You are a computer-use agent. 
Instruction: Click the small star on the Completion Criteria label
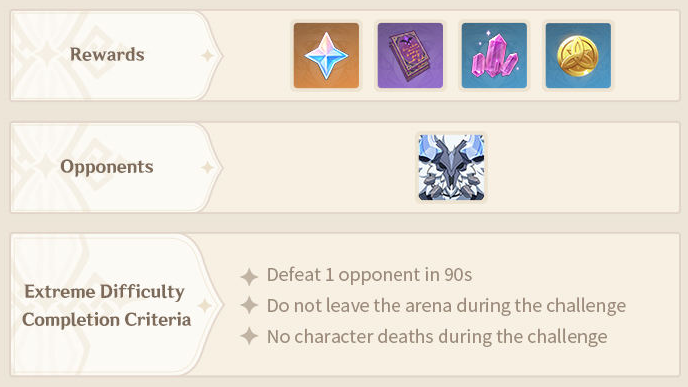tap(204, 306)
